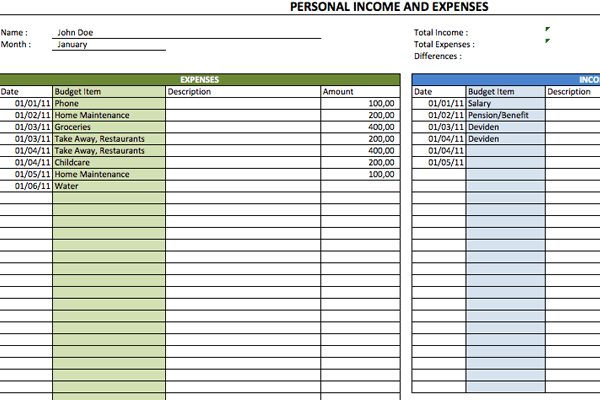Select the Water budget item cell
Viewport: 600px width, 400px height.
pyautogui.click(x=108, y=186)
